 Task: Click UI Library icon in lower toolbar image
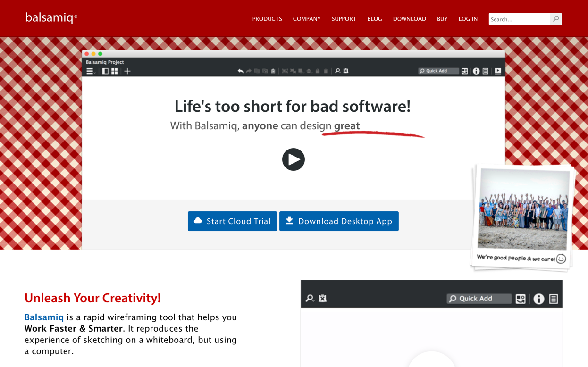521,299
